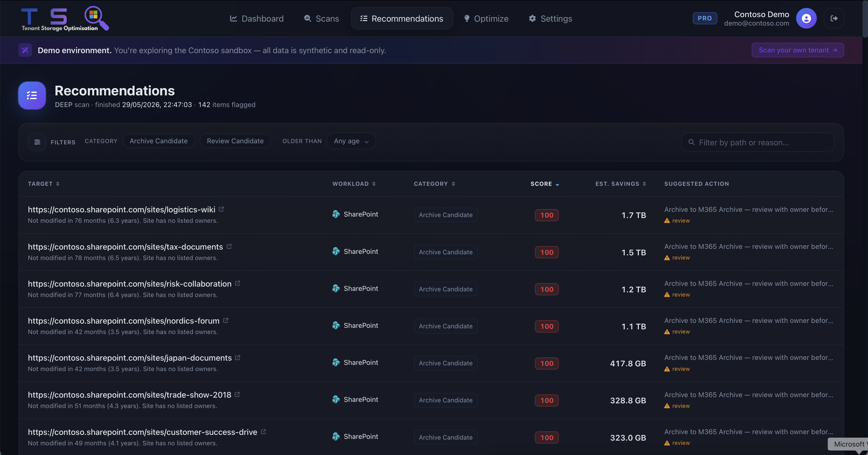Toggle the Review Candidate category filter
Image resolution: width=868 pixels, height=455 pixels.
click(x=235, y=141)
